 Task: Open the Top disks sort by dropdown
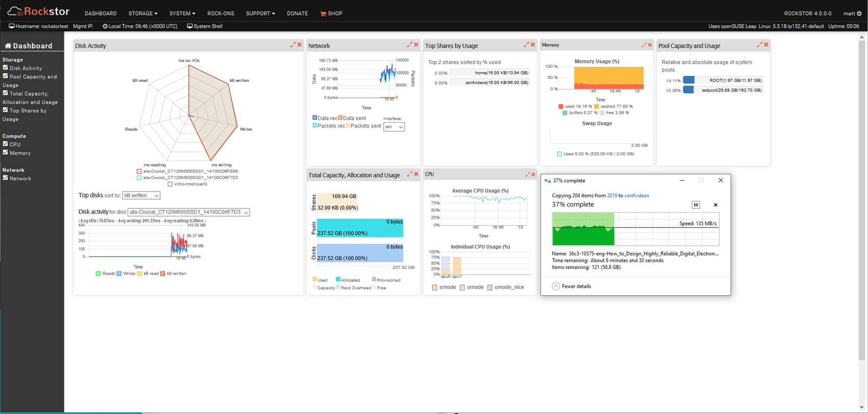pos(141,195)
